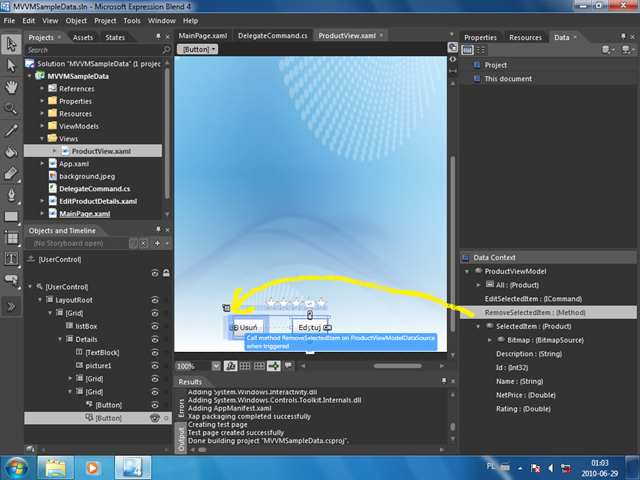Toggle visibility of Details grid
This screenshot has width=640, height=480.
tap(155, 339)
